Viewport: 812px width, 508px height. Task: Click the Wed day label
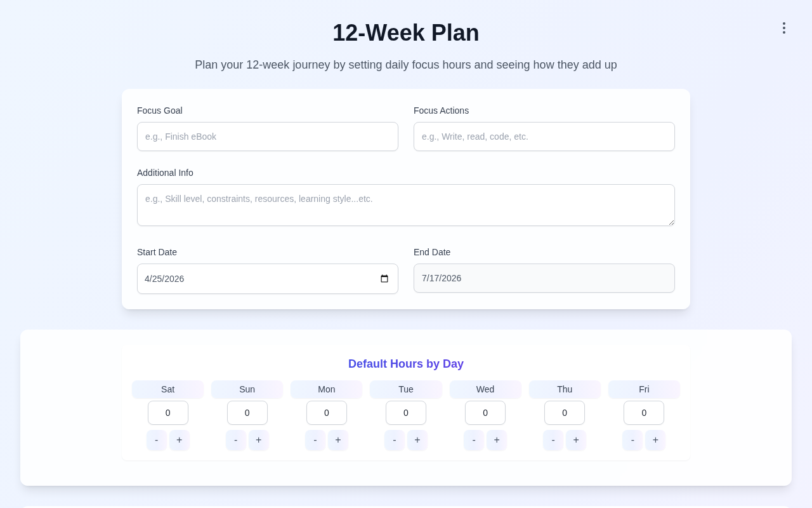click(x=485, y=389)
